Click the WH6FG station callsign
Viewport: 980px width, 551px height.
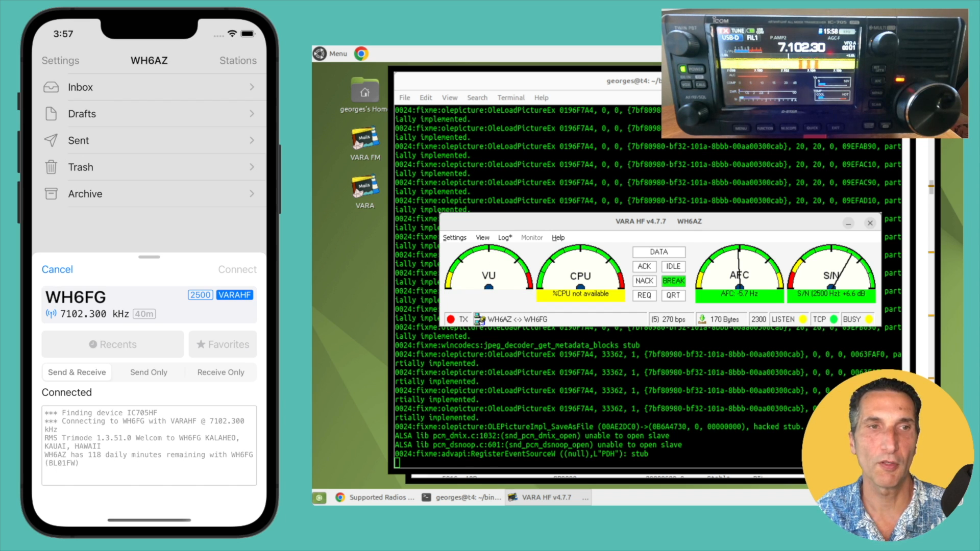pyautogui.click(x=76, y=297)
